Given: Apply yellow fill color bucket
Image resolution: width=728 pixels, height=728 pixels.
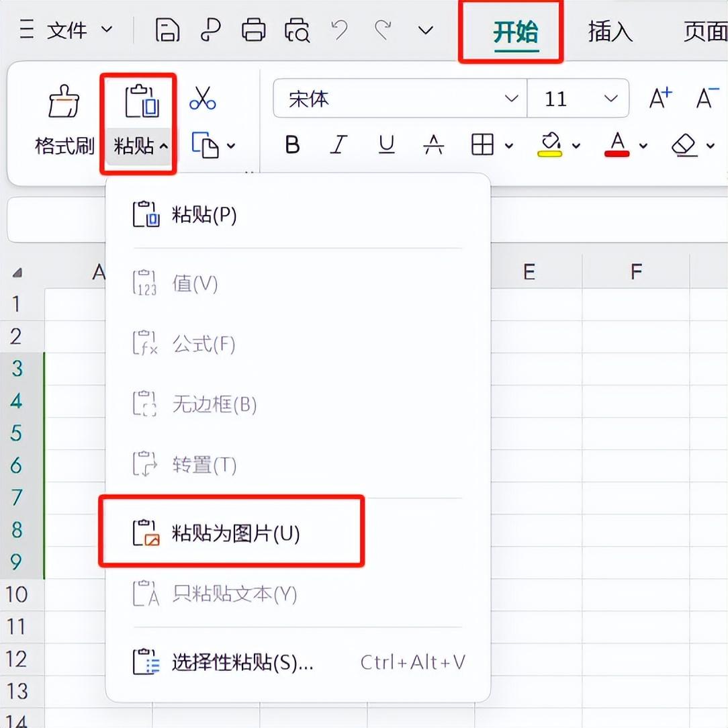Looking at the screenshot, I should point(550,144).
